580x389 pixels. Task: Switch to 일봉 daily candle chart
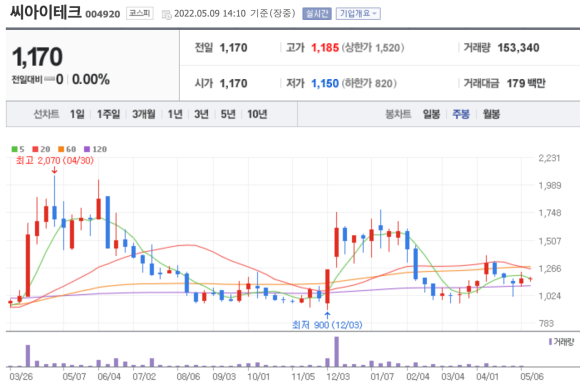click(431, 114)
